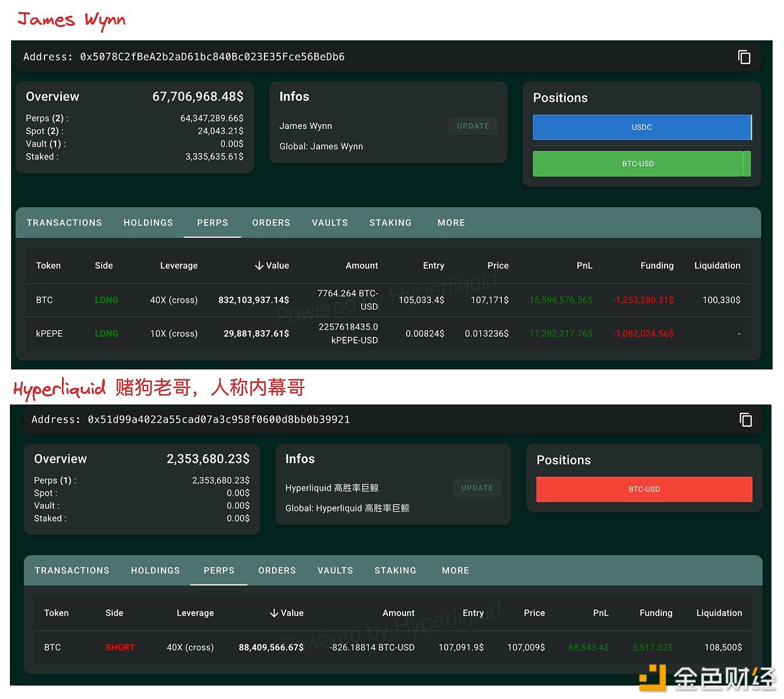This screenshot has height=699, width=784.
Task: Switch to HOLDINGS tab in top panel
Action: point(148,223)
